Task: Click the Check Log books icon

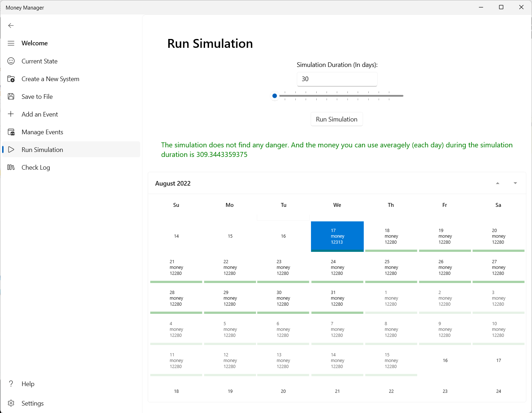Action: click(x=11, y=167)
